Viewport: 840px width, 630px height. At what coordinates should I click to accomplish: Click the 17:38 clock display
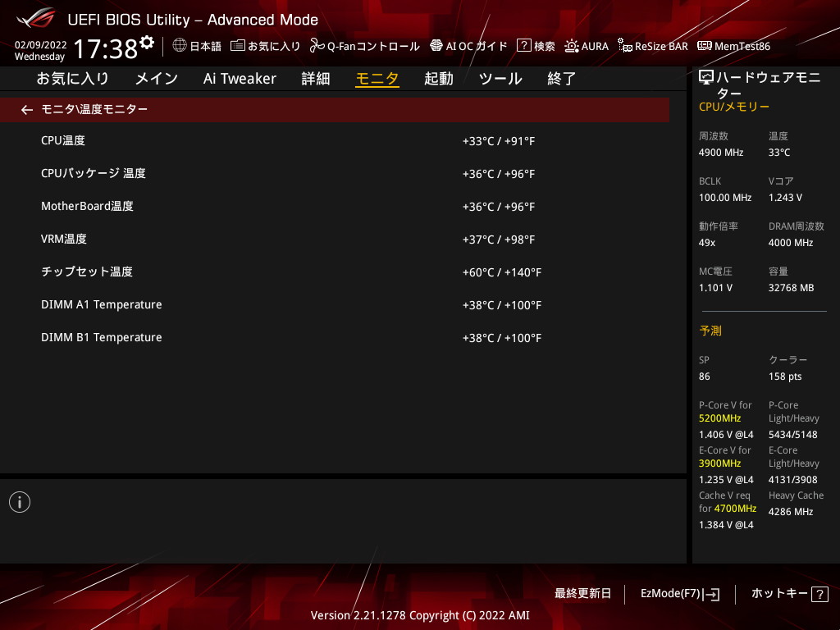(x=106, y=48)
